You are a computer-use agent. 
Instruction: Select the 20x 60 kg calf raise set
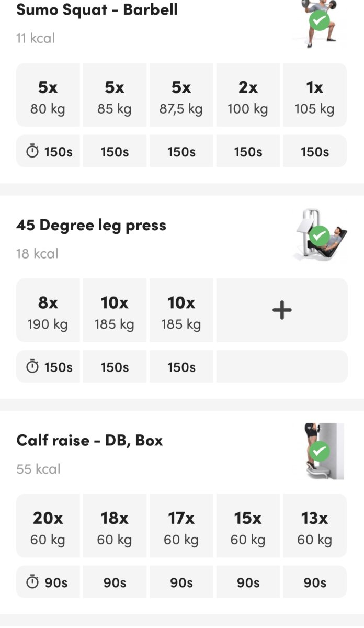[48, 526]
